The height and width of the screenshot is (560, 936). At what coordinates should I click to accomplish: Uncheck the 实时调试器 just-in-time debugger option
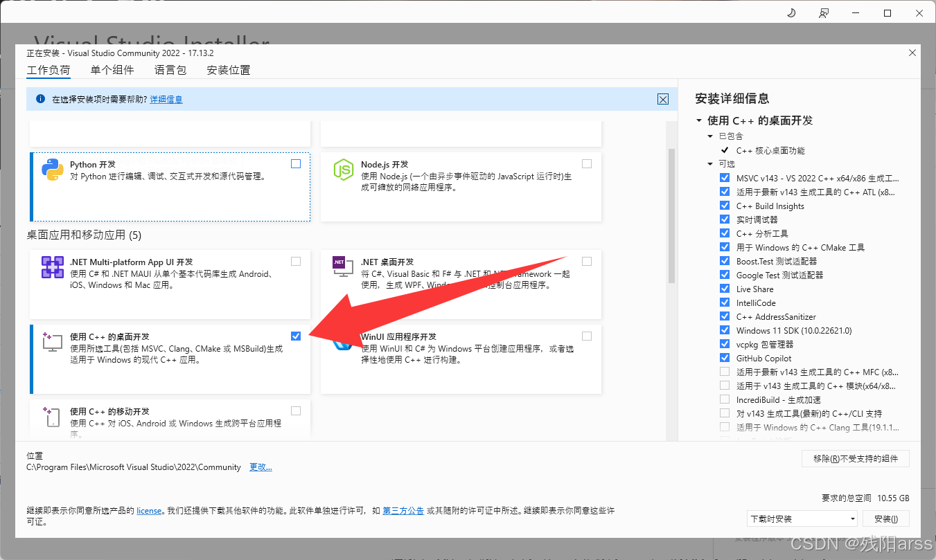[x=725, y=219]
